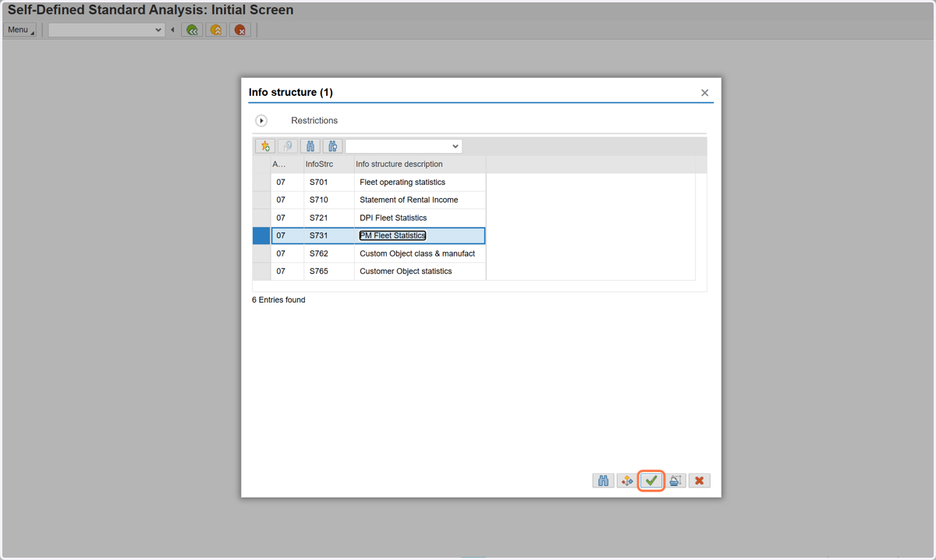This screenshot has height=560, width=936.
Task: Click the yellow Exit icon in toolbar
Action: coord(216,30)
